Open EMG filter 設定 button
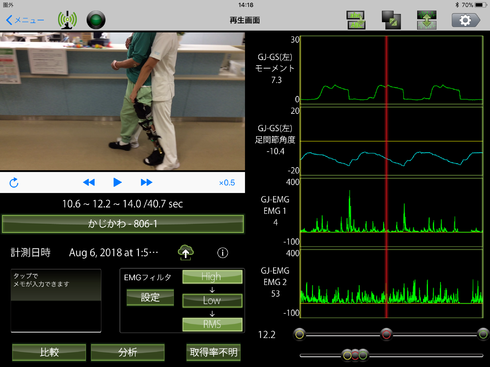The image size is (490, 367). [x=150, y=297]
